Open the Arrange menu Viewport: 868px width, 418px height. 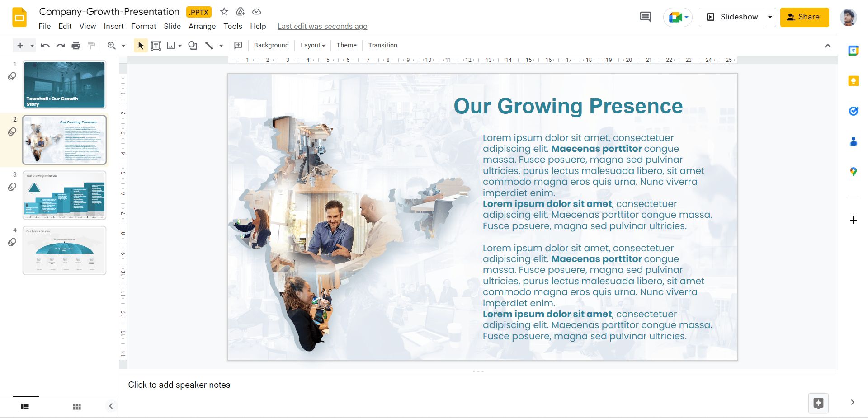202,26
